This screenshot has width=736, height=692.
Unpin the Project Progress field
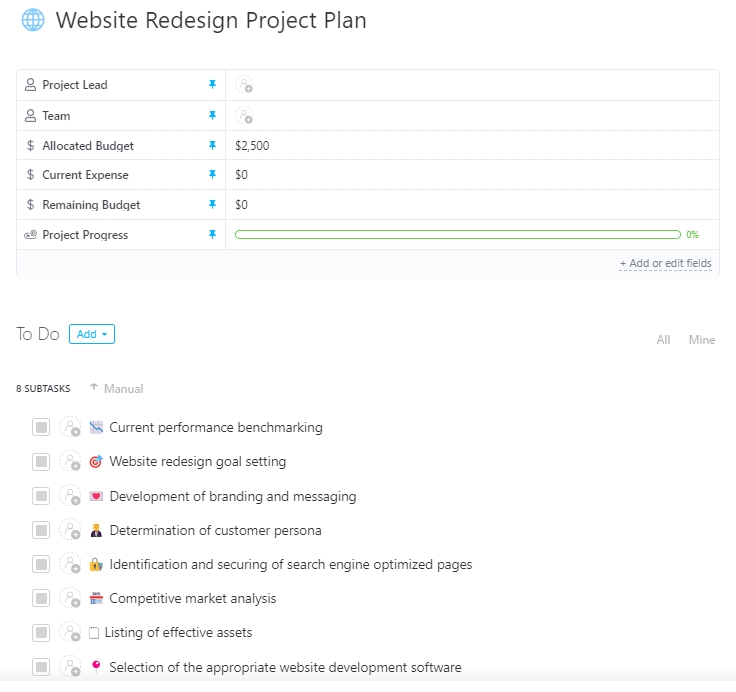pyautogui.click(x=212, y=234)
